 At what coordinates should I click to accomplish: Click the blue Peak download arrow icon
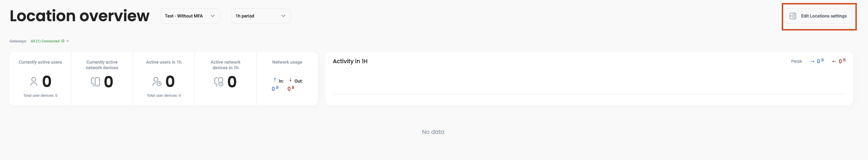(x=812, y=61)
